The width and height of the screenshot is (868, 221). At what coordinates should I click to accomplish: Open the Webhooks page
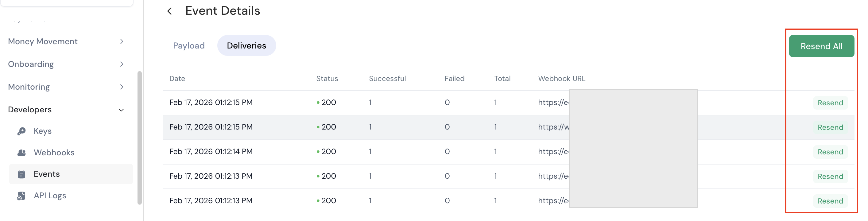coord(54,153)
